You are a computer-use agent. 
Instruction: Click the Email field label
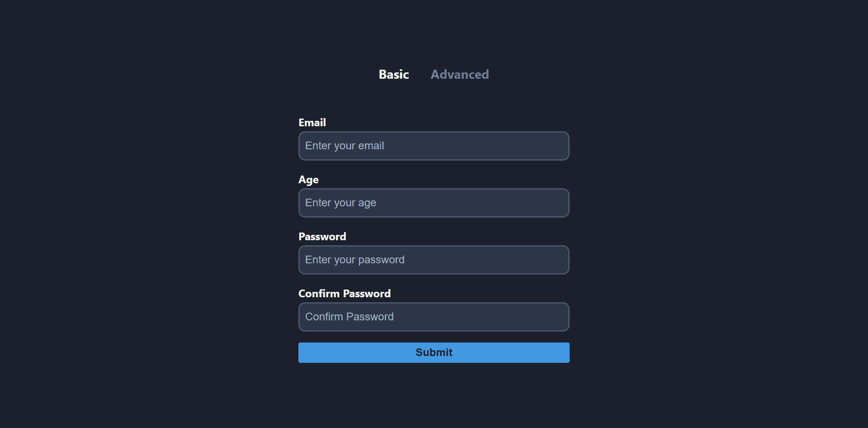point(312,123)
